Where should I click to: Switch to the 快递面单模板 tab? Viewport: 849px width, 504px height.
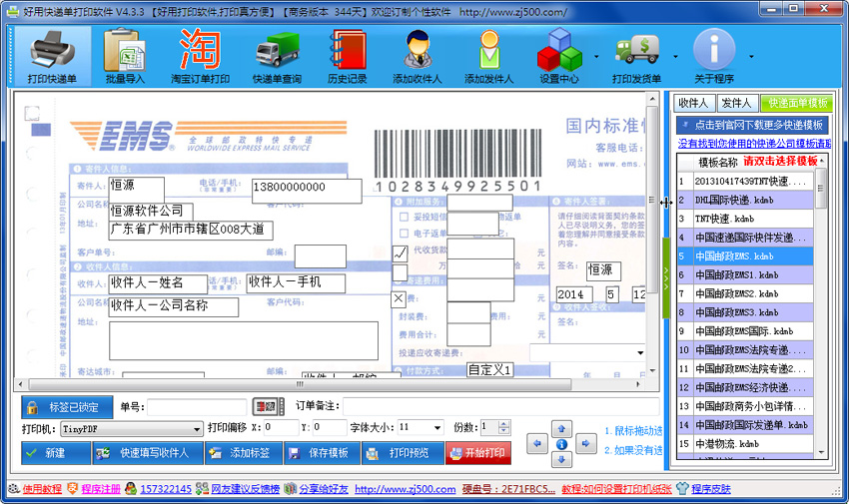tap(796, 103)
